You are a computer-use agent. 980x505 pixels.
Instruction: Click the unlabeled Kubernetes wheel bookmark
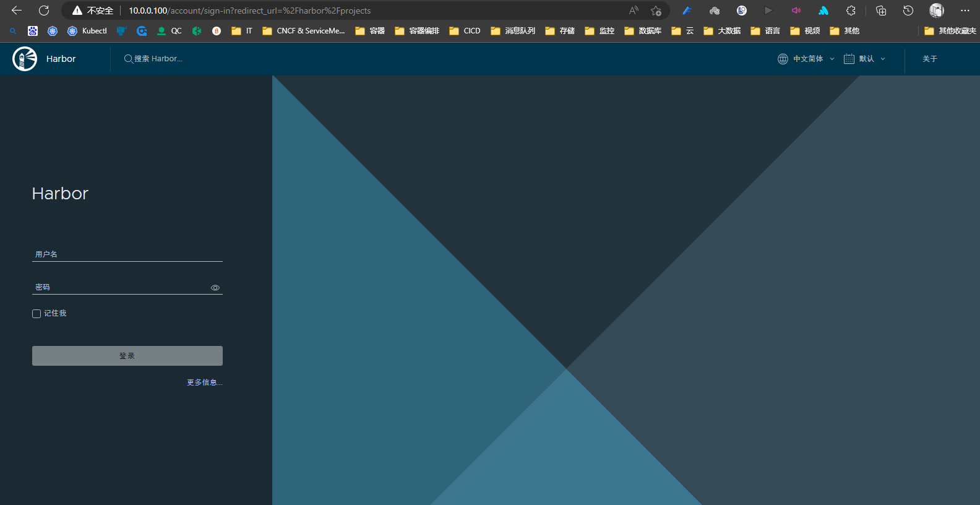click(x=53, y=31)
